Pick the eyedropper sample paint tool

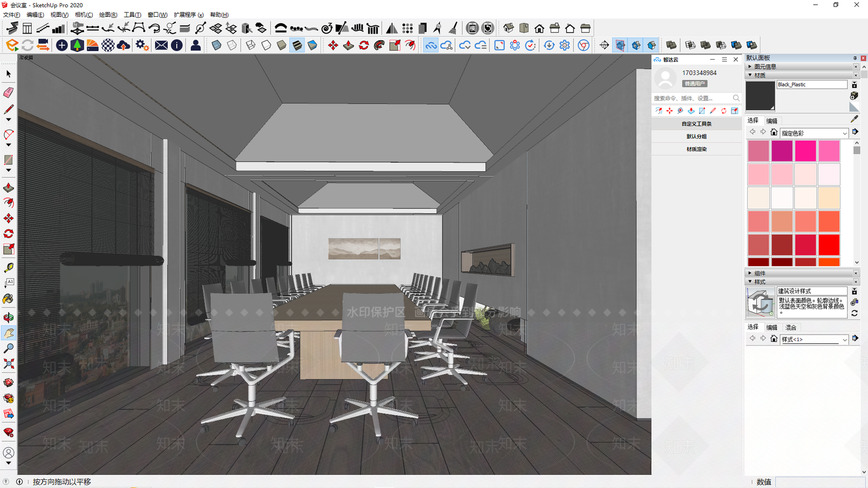tap(854, 119)
